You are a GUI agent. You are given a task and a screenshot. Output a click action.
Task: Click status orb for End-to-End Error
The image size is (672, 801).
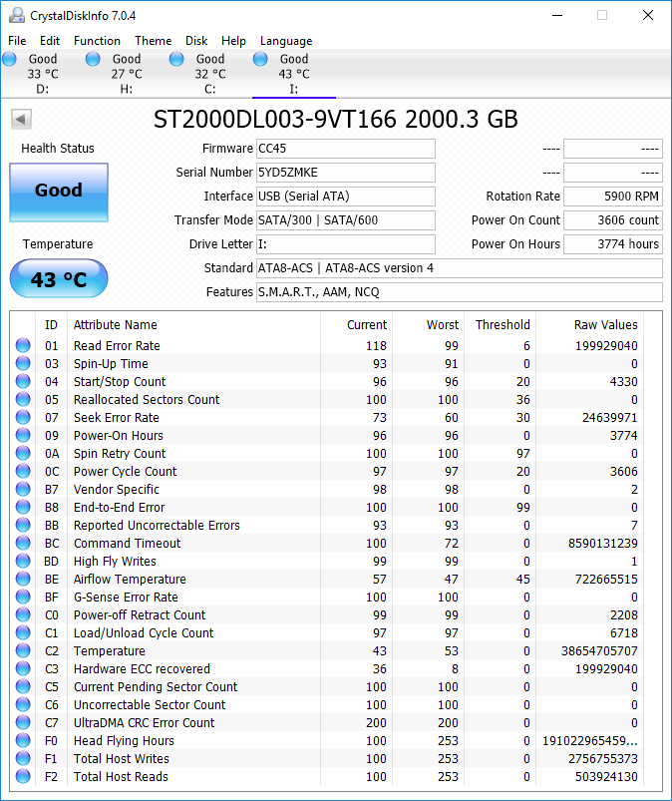[x=23, y=507]
